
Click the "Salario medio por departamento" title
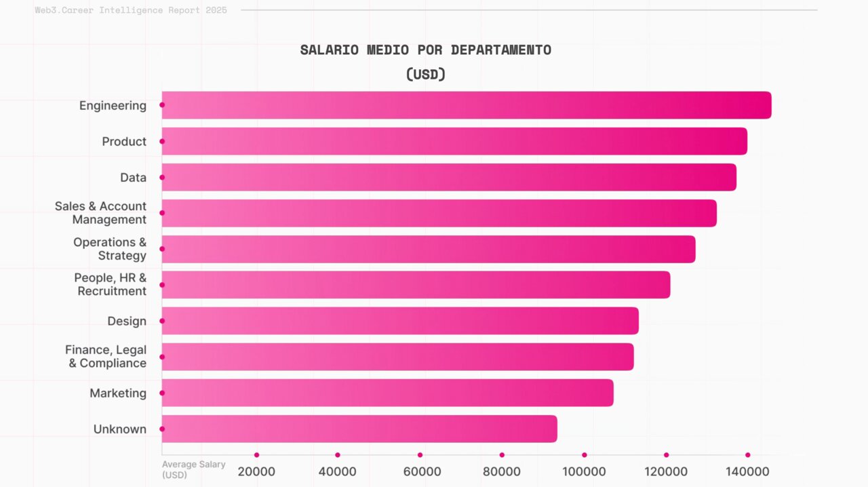[426, 50]
